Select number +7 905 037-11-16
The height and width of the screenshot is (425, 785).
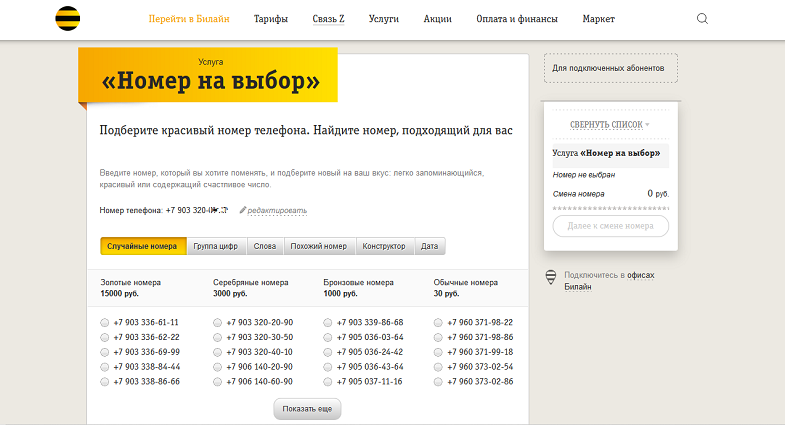pyautogui.click(x=327, y=382)
